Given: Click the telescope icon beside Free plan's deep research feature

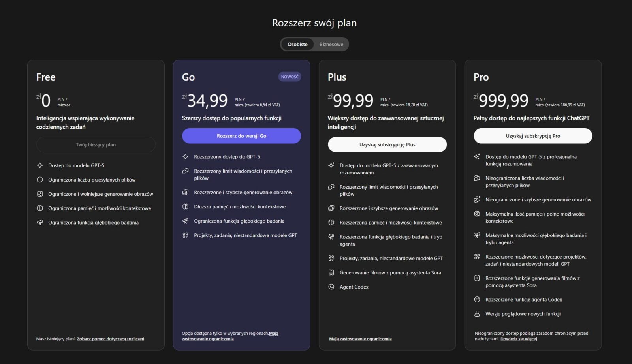Looking at the screenshot, I should (x=40, y=223).
